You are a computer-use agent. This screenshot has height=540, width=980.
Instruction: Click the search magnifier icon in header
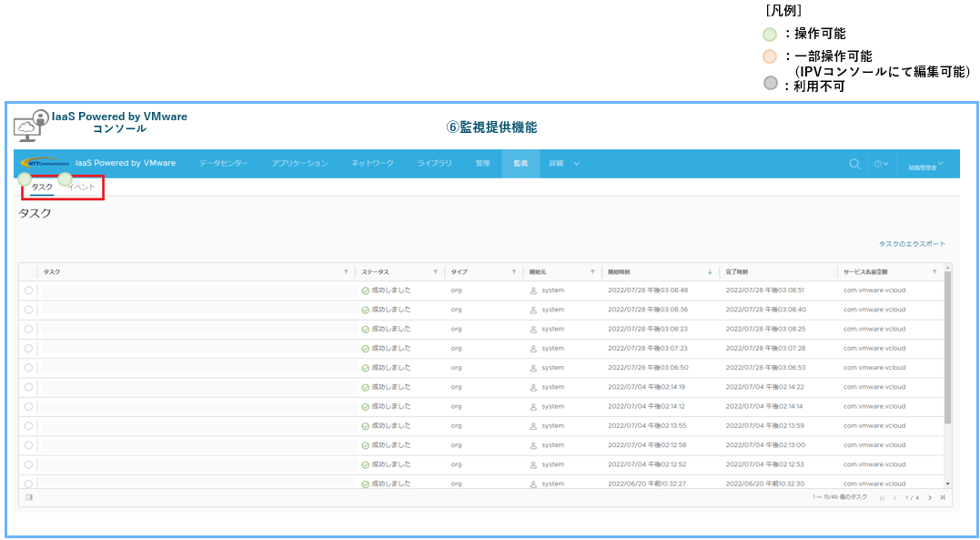point(854,164)
